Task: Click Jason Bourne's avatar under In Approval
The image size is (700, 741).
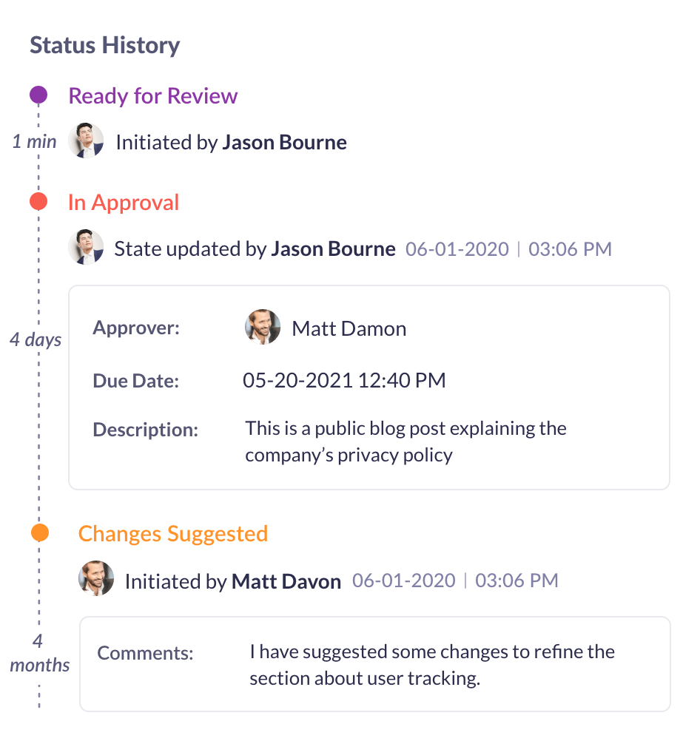Action: tap(86, 247)
